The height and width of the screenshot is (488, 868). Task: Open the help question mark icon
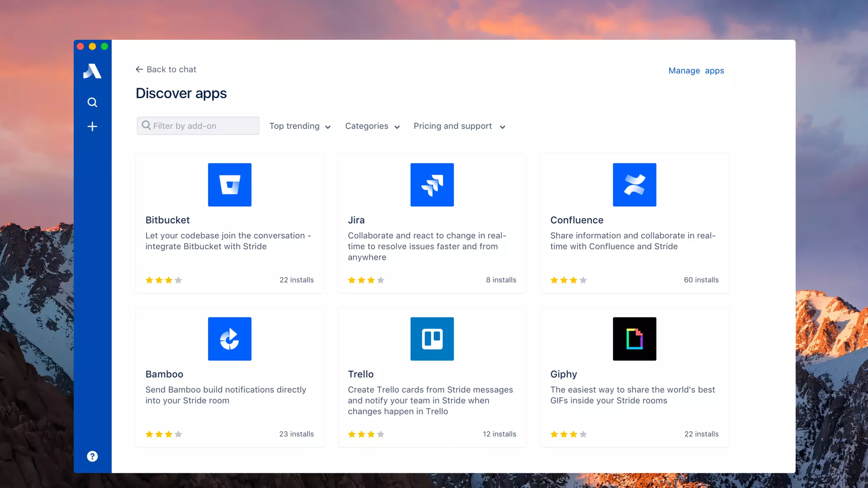click(x=92, y=456)
